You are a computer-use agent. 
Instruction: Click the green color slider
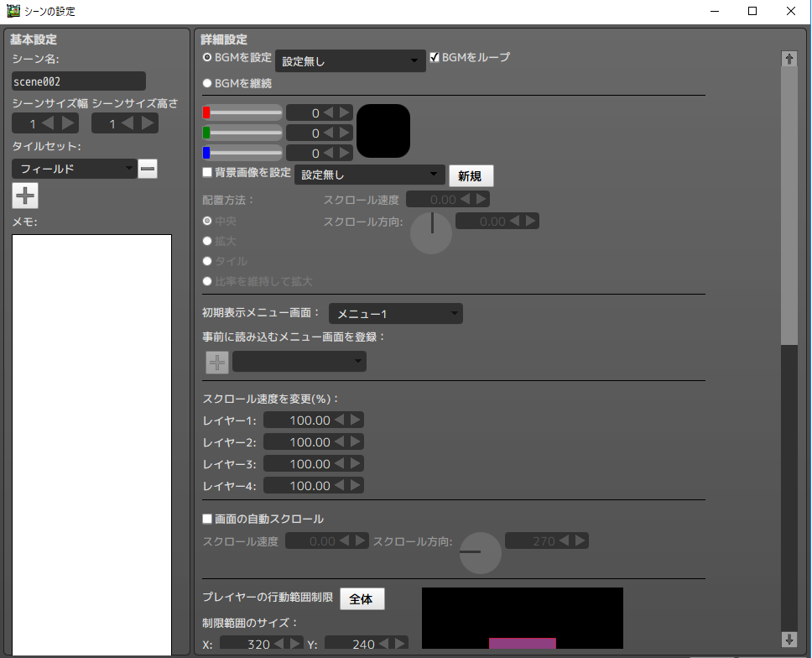[242, 133]
